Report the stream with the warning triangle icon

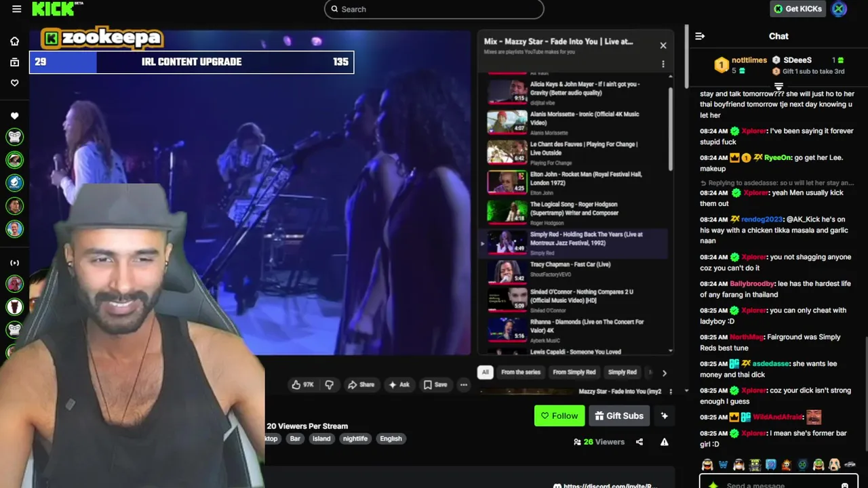click(x=665, y=442)
